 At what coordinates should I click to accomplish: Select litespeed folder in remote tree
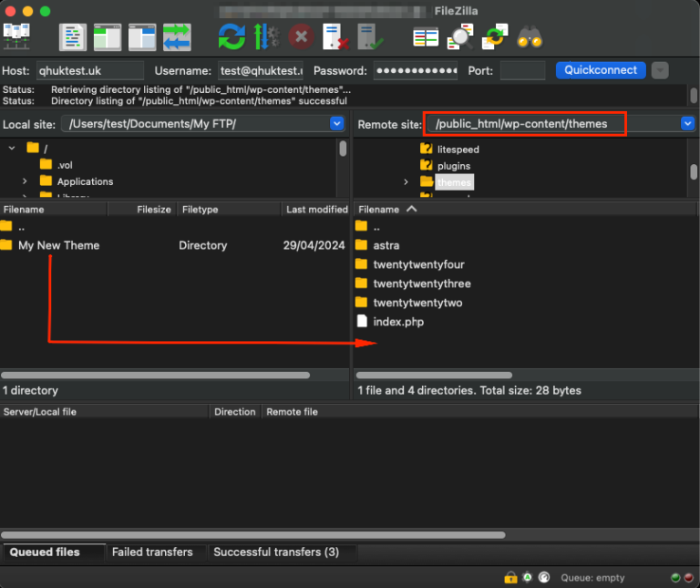point(449,150)
